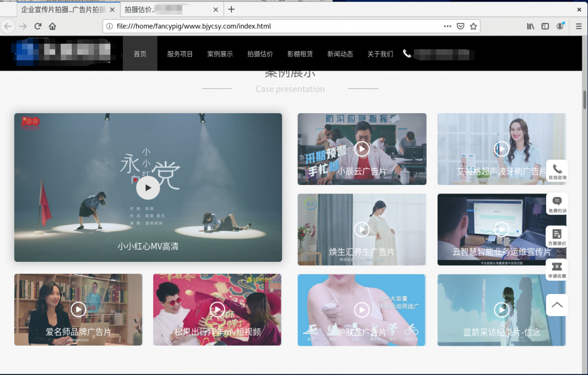Open the 小辰云广告片 title link
The image size is (588, 375).
click(362, 171)
